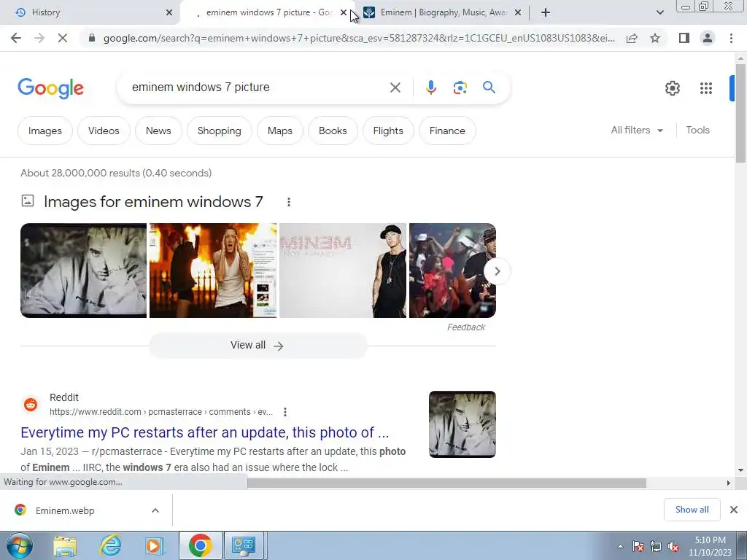Open a new browser tab
The image size is (747, 560).
click(x=546, y=12)
